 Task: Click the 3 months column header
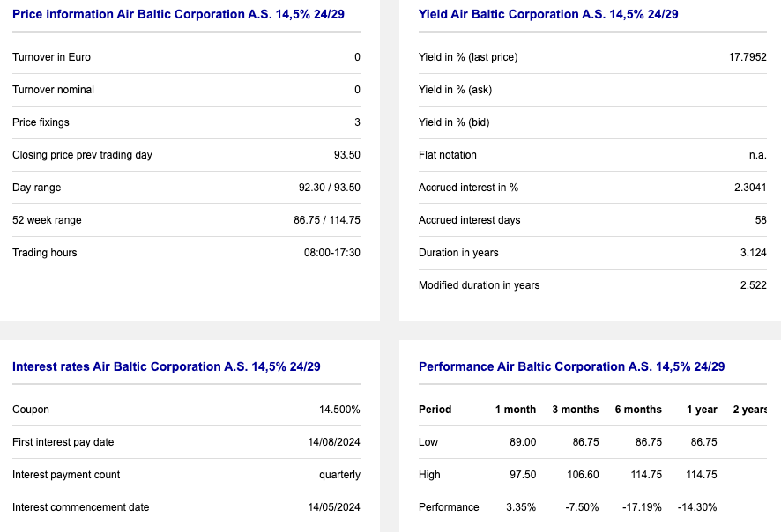tap(576, 410)
